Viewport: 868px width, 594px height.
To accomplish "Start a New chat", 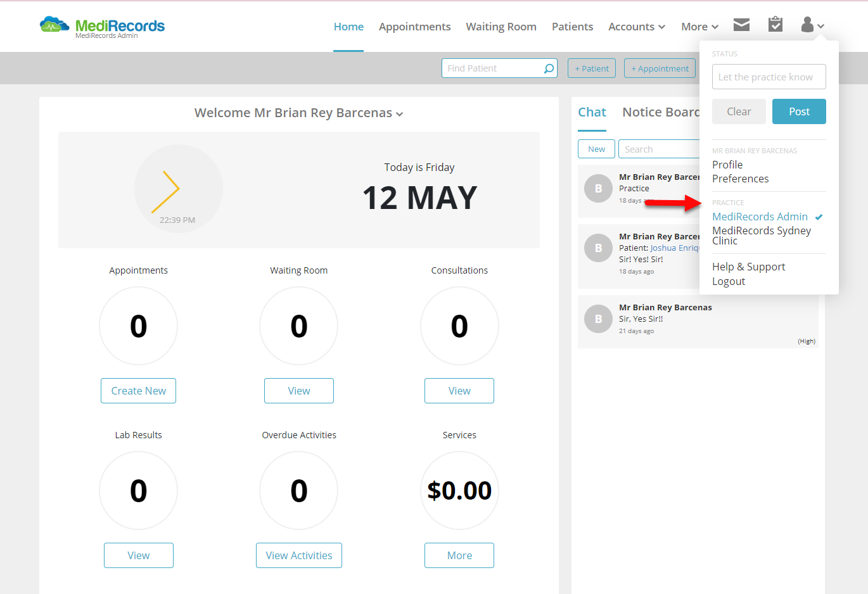I will (596, 149).
